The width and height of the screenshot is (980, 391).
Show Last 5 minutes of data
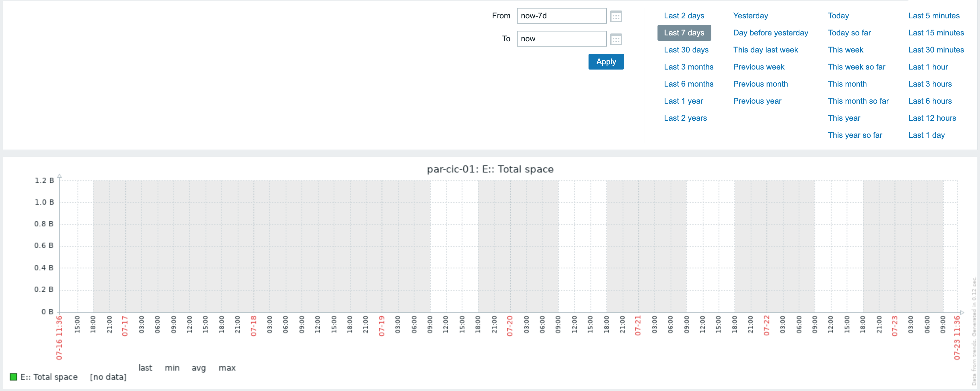pos(934,15)
